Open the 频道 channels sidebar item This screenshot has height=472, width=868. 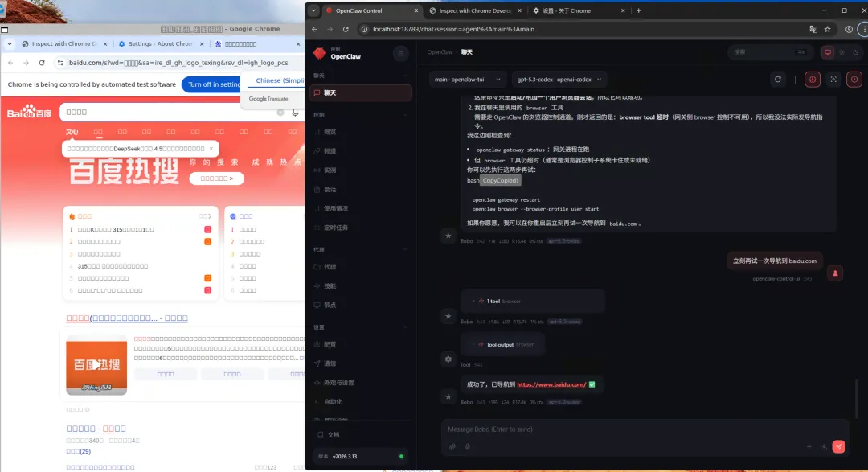coord(360,150)
